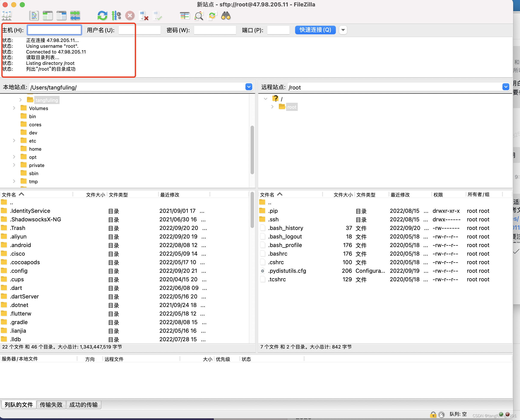
Task: Click the local site path field
Action: point(137,87)
